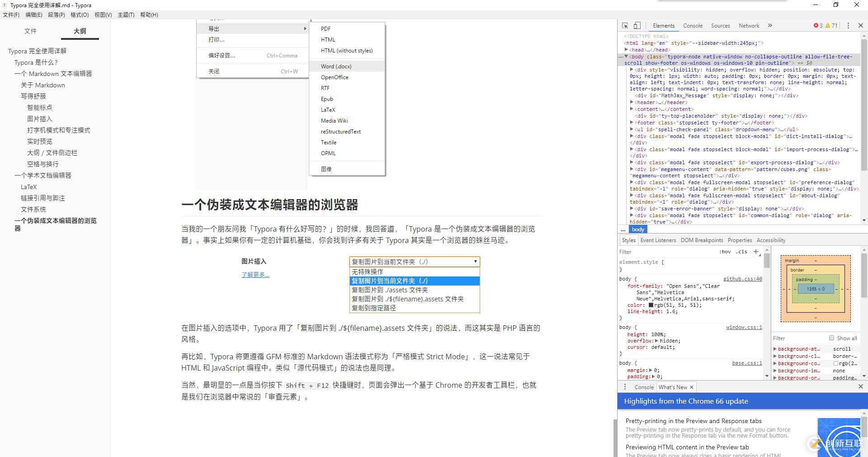
Task: Switch to the DevTools Console tab
Action: [693, 26]
